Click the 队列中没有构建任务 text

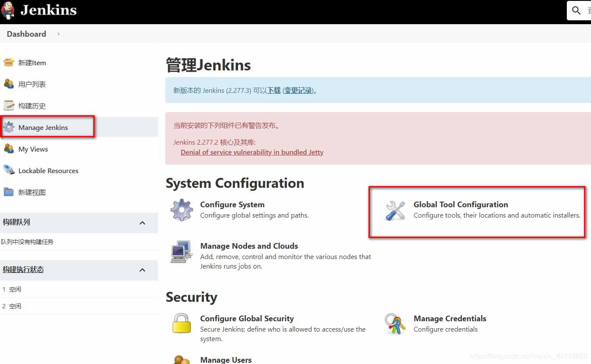[27, 242]
